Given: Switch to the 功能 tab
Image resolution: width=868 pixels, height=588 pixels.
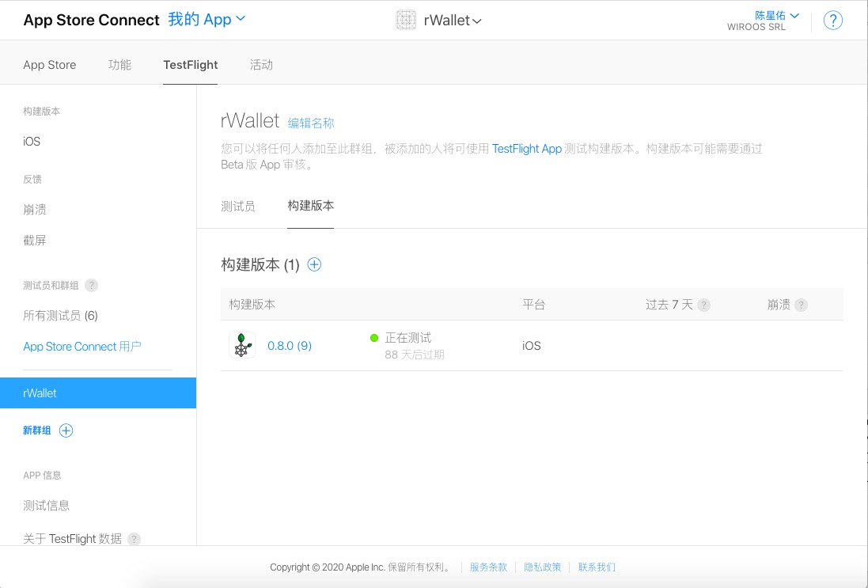Looking at the screenshot, I should 119,65.
